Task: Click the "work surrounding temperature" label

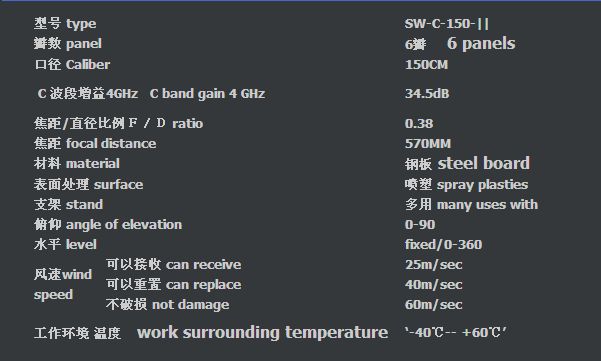Action: 263,332
